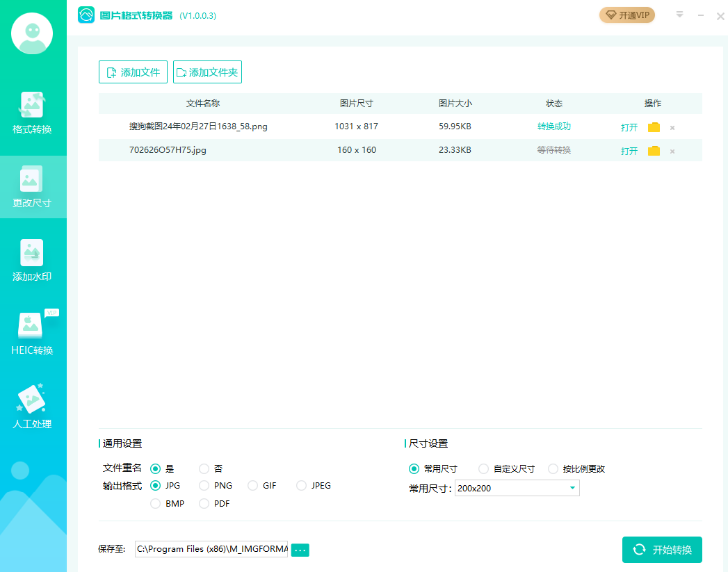This screenshot has width=728, height=572.
Task: Click the 转换成功 status text
Action: 554,126
